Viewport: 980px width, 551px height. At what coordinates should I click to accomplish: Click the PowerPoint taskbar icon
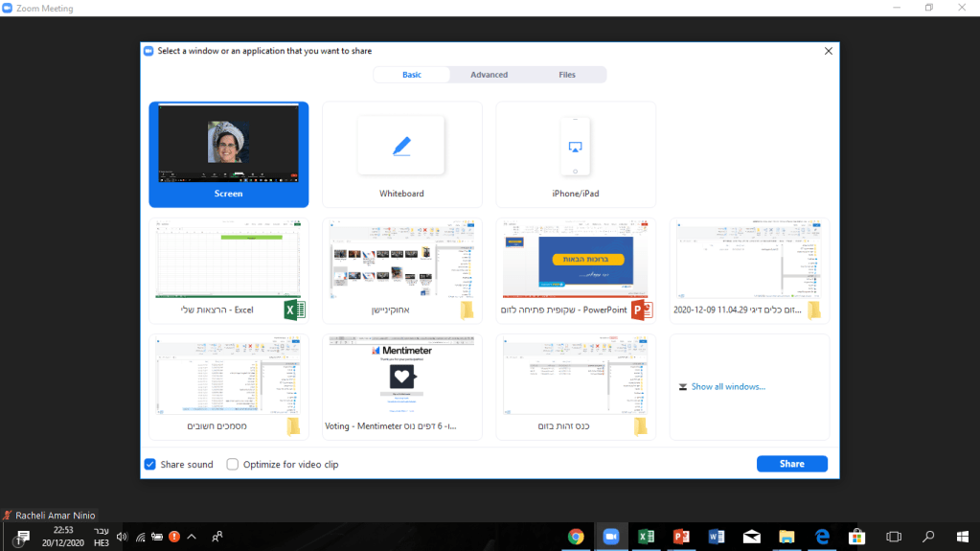(681, 537)
